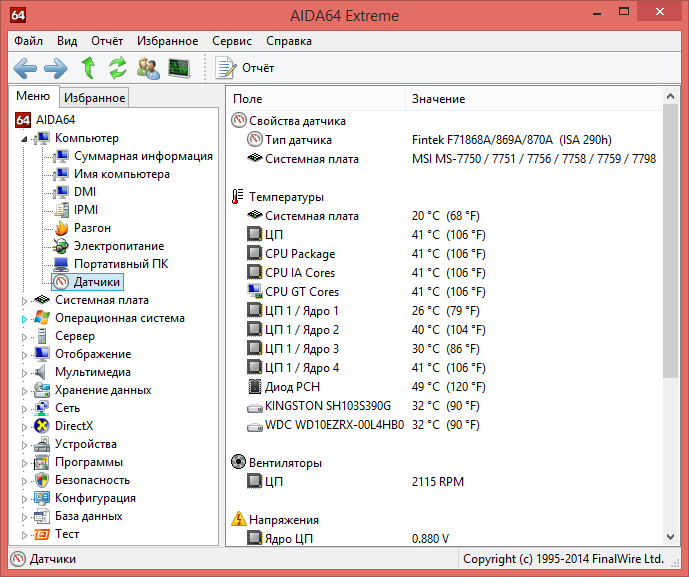
Task: Click the Системная плата chip icon in tree
Action: (42, 300)
